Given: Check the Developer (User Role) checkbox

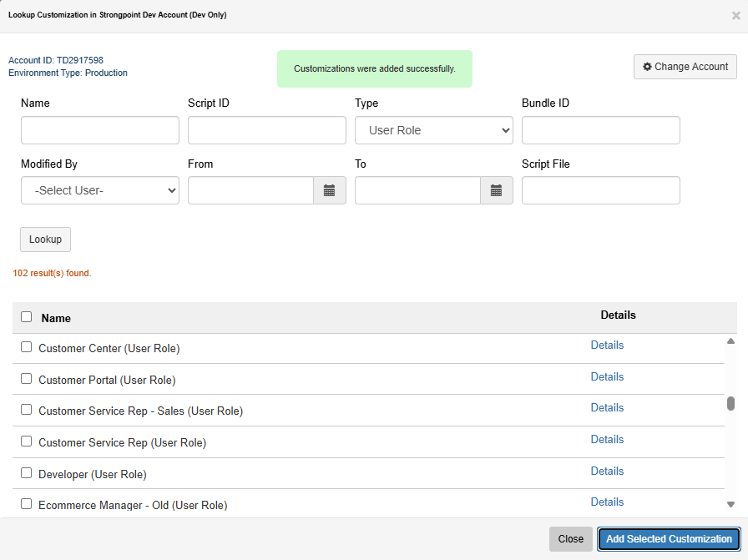Looking at the screenshot, I should pyautogui.click(x=26, y=472).
